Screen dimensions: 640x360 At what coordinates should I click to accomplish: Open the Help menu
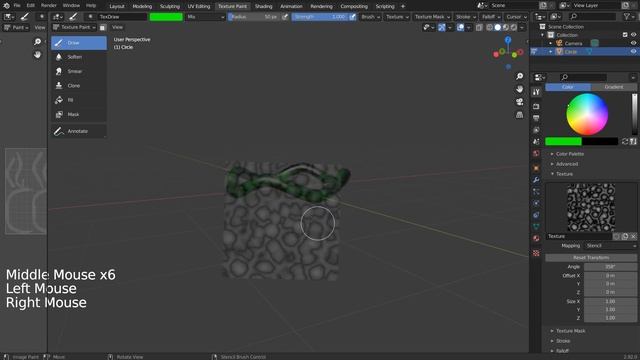click(x=91, y=6)
